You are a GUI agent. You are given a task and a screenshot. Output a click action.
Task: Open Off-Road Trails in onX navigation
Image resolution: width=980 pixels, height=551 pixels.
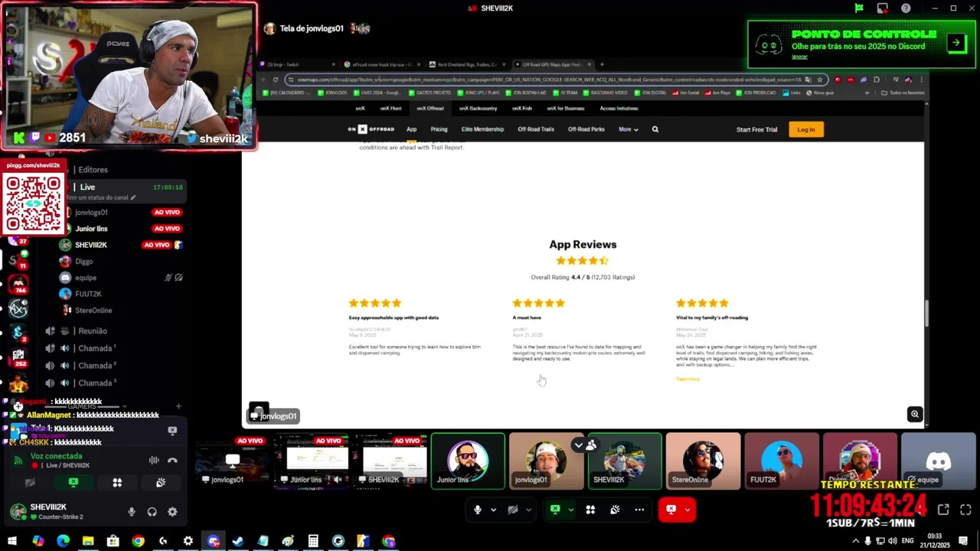pyautogui.click(x=536, y=129)
